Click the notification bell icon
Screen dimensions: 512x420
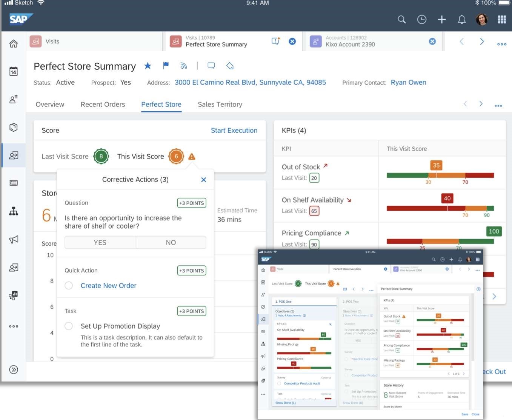(461, 19)
